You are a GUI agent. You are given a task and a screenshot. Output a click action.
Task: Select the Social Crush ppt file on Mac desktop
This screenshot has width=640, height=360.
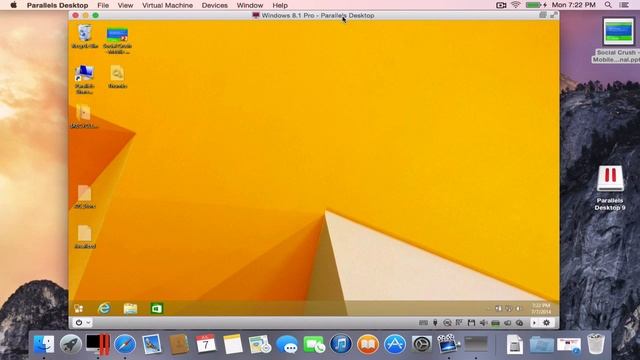(x=618, y=40)
